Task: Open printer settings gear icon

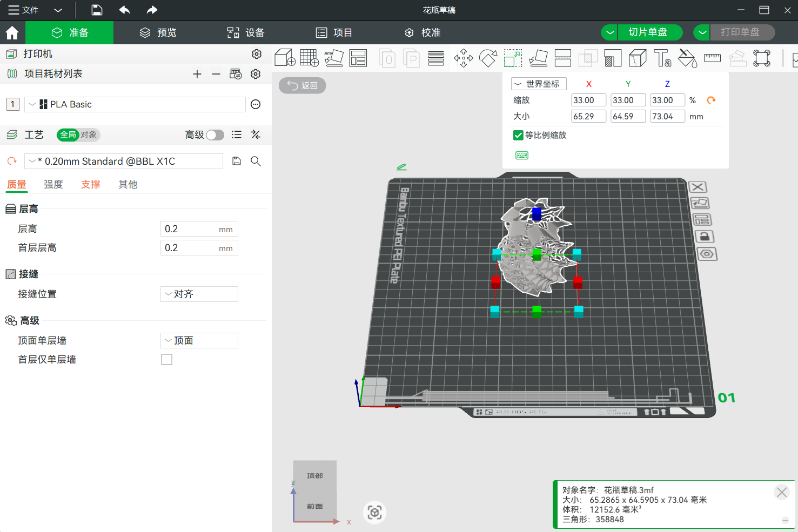Action: tap(257, 54)
